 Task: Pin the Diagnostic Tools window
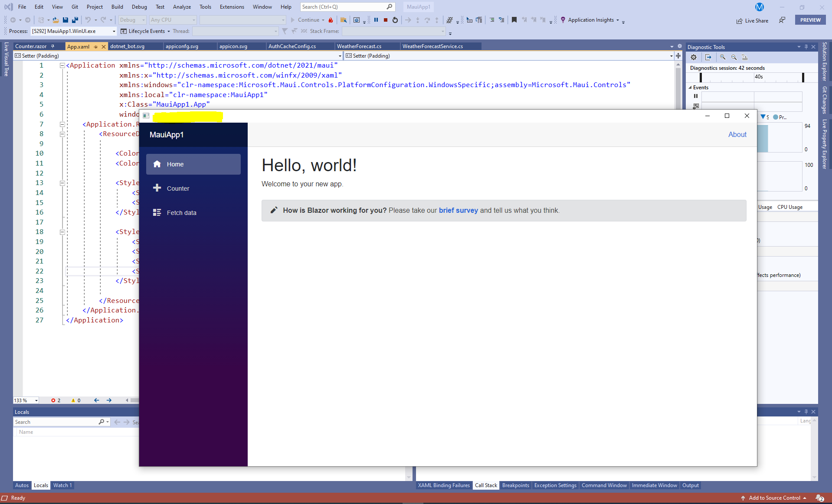pyautogui.click(x=806, y=47)
